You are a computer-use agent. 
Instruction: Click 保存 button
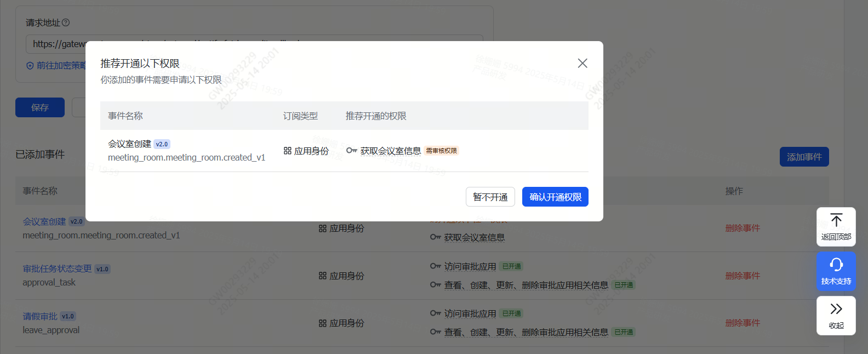coord(40,107)
